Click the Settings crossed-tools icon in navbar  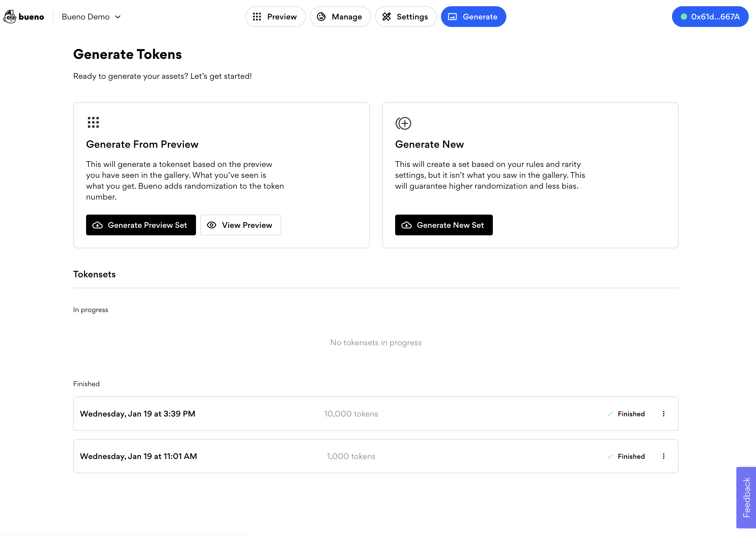pos(386,16)
